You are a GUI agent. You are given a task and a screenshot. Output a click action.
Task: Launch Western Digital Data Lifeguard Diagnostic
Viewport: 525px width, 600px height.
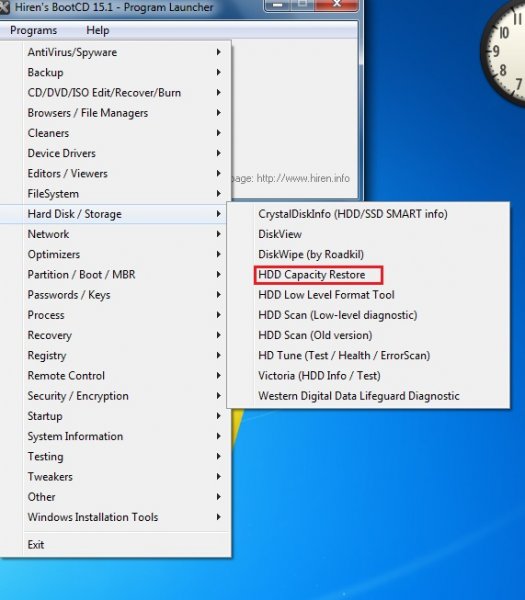pos(368,396)
